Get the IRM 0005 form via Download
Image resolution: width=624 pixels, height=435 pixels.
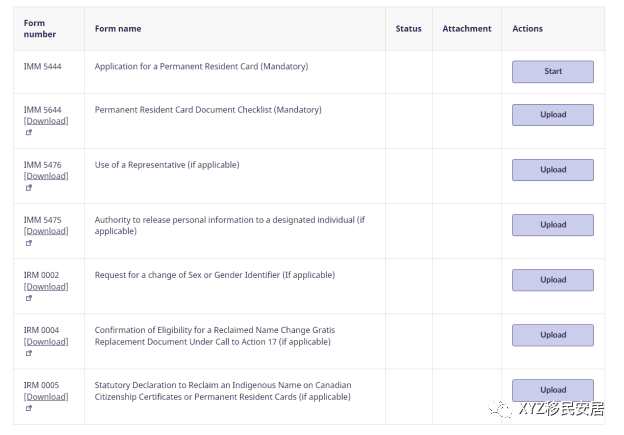(46, 397)
